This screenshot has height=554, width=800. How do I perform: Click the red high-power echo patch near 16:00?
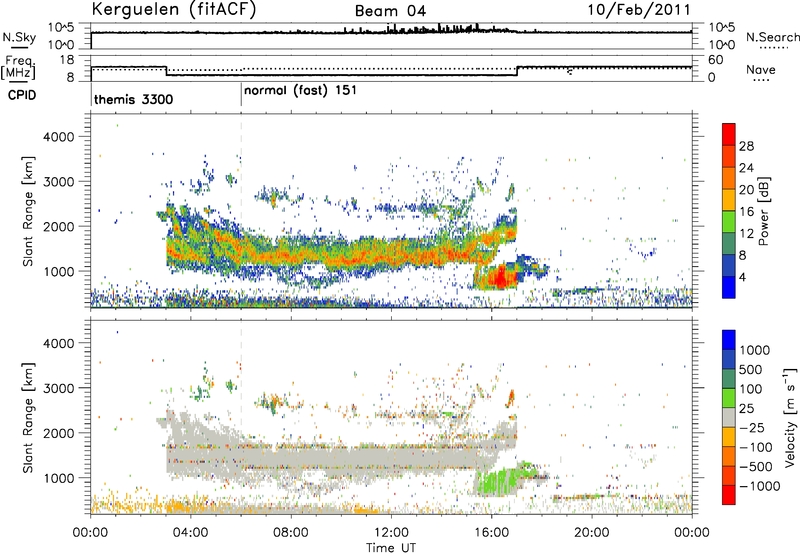[x=500, y=278]
